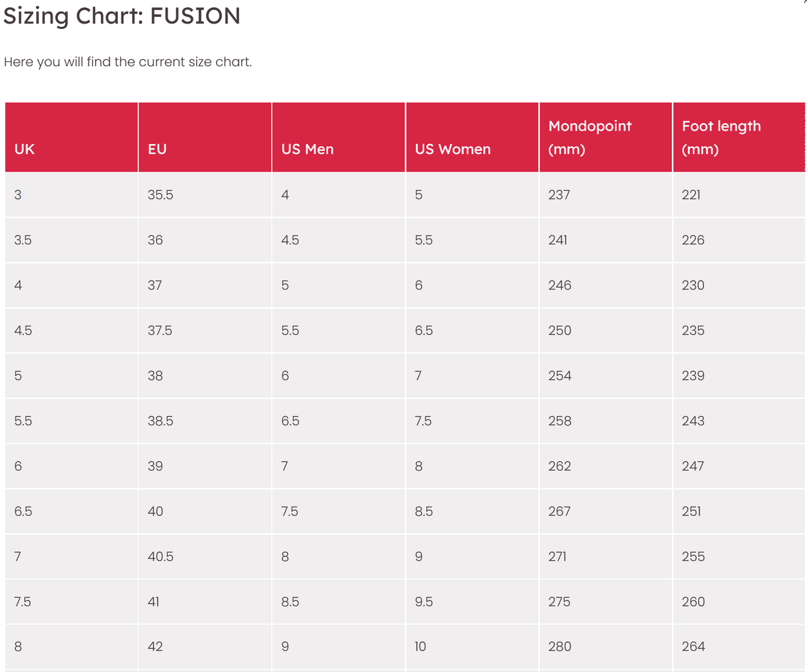Select the EU 35.5 cell
The height and width of the screenshot is (672, 808).
click(x=205, y=195)
